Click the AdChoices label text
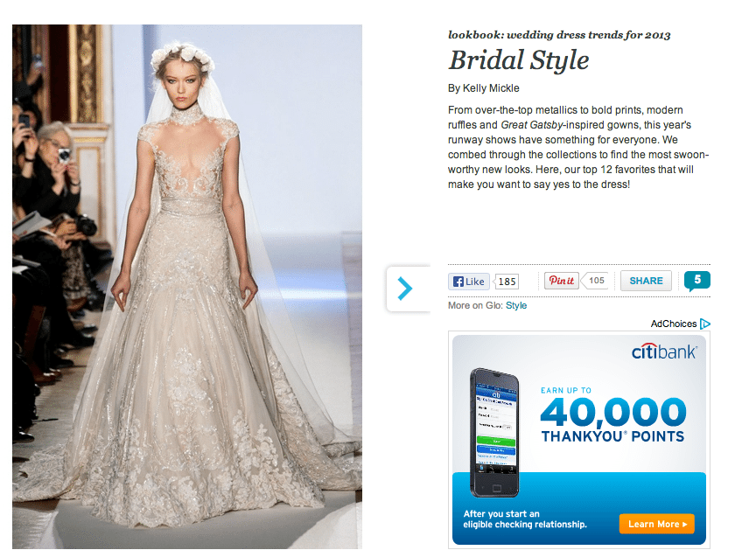 tap(674, 324)
